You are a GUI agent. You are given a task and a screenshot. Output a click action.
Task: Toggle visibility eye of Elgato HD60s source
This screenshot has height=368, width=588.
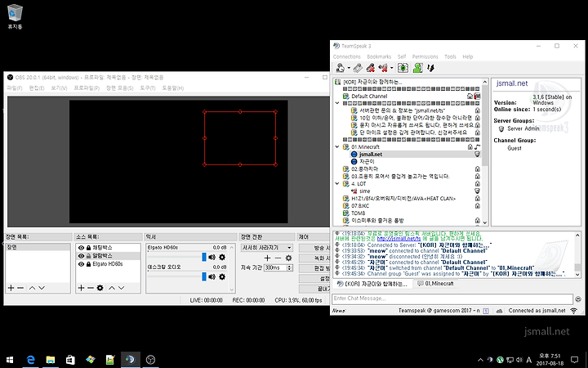click(81, 264)
